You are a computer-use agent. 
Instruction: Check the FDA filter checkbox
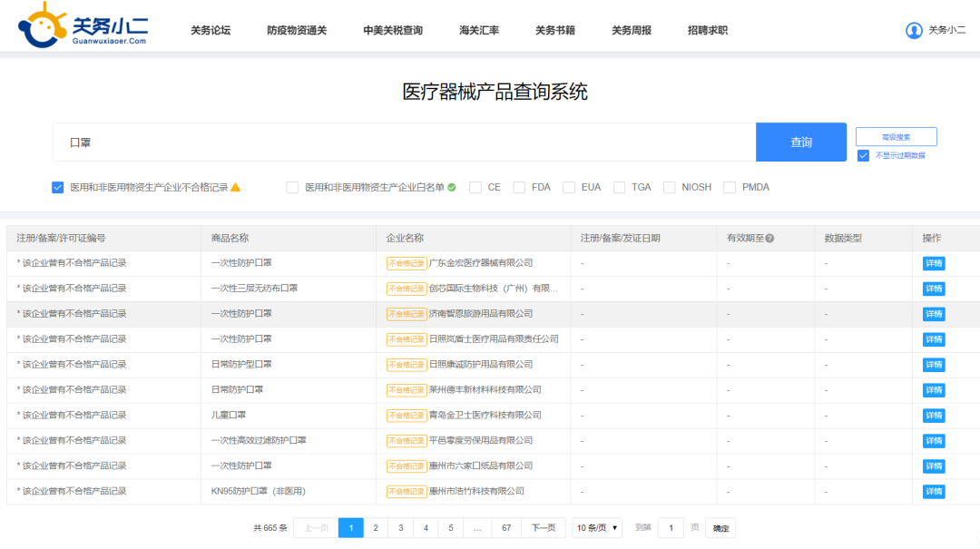click(519, 187)
